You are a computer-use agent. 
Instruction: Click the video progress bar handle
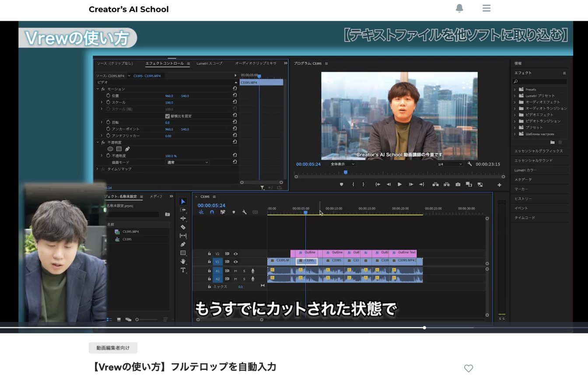(x=424, y=328)
